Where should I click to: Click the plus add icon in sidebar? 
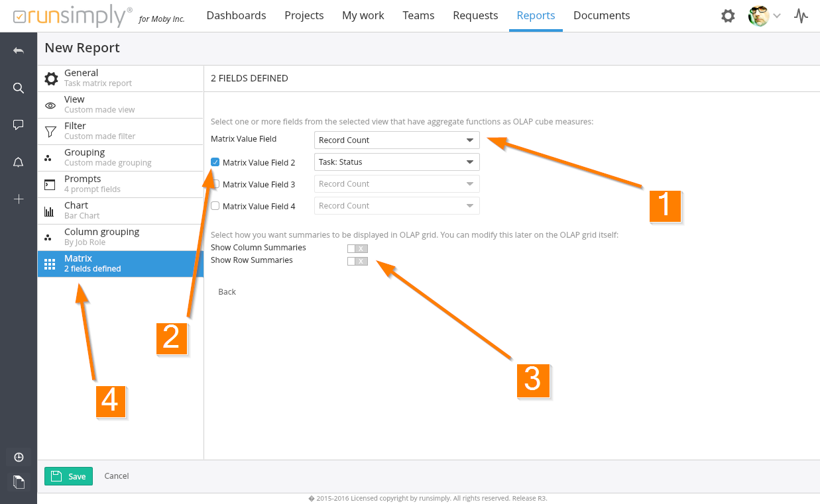[19, 199]
